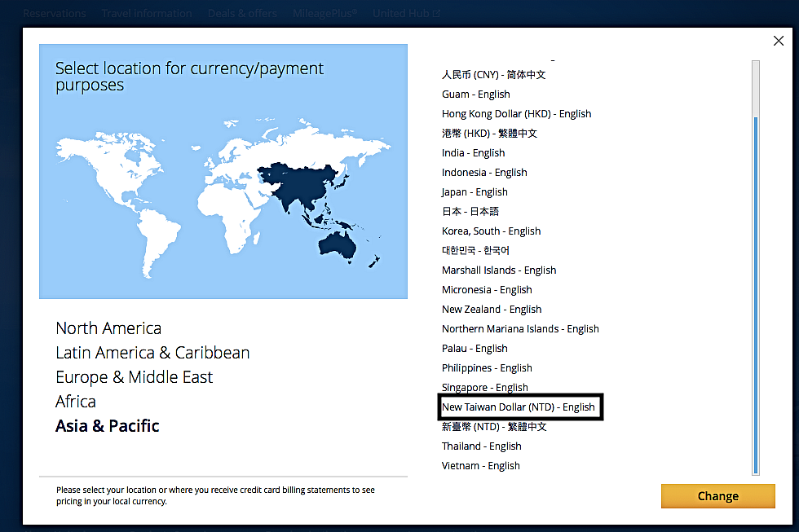The height and width of the screenshot is (532, 799).
Task: Choose India - English
Action: click(x=473, y=152)
